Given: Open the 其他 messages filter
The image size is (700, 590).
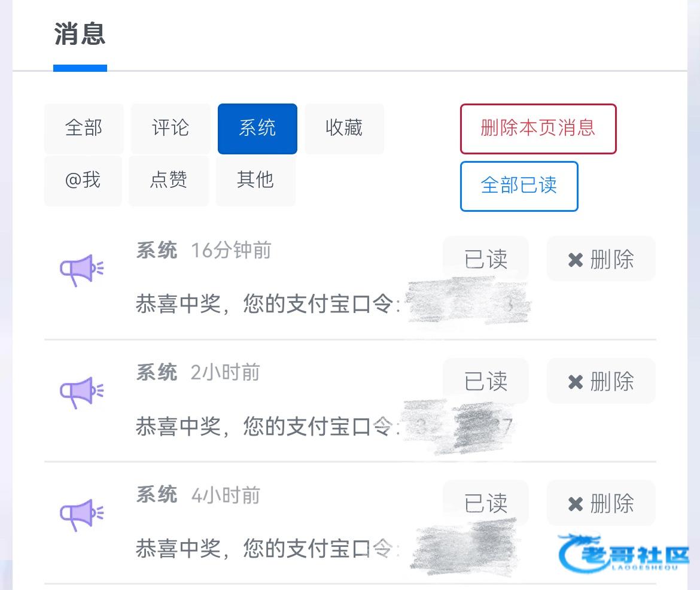Looking at the screenshot, I should [255, 180].
